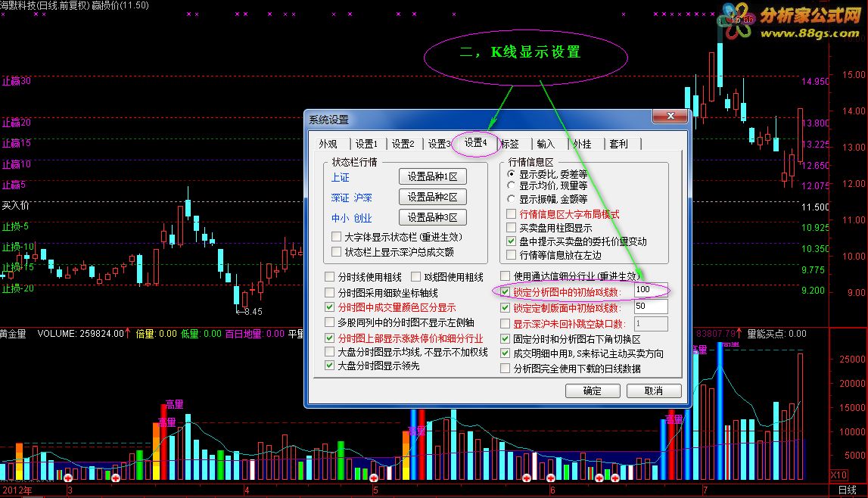Image resolution: width=868 pixels, height=498 pixels.
Task: Click the input field containing 50
Action: click(x=651, y=307)
